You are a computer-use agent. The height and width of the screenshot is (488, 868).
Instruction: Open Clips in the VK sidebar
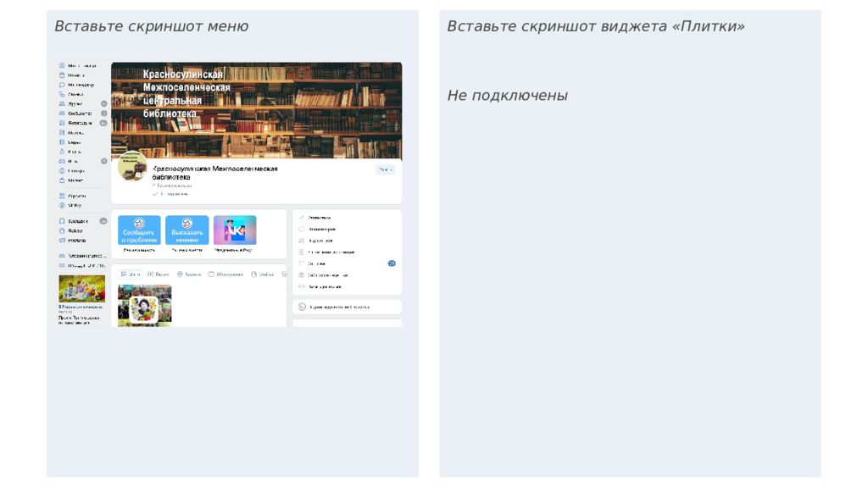coord(70,152)
